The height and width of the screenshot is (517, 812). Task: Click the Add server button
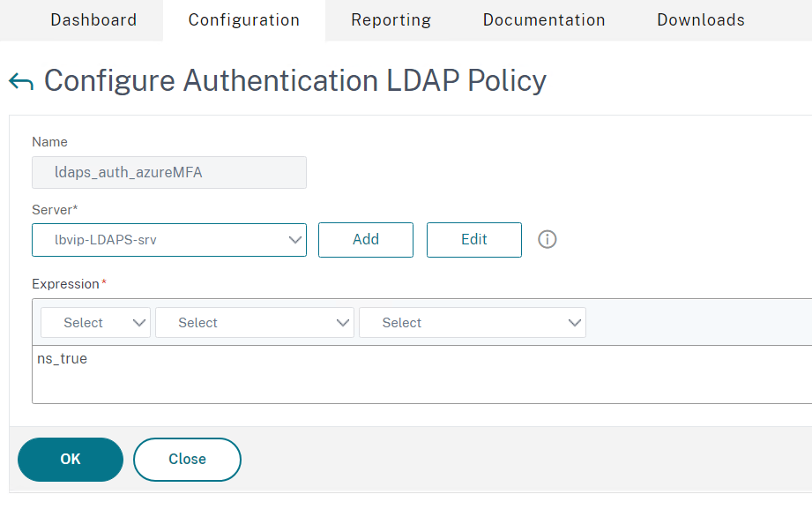pyautogui.click(x=366, y=240)
